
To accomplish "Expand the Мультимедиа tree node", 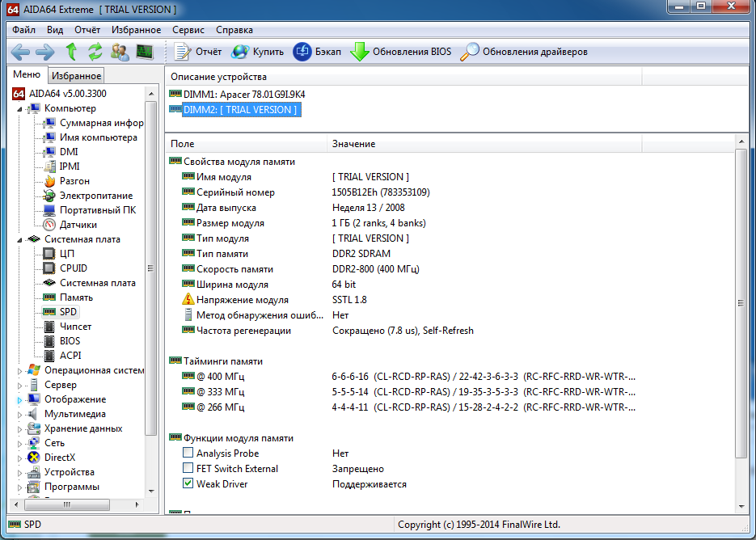I will [x=20, y=414].
